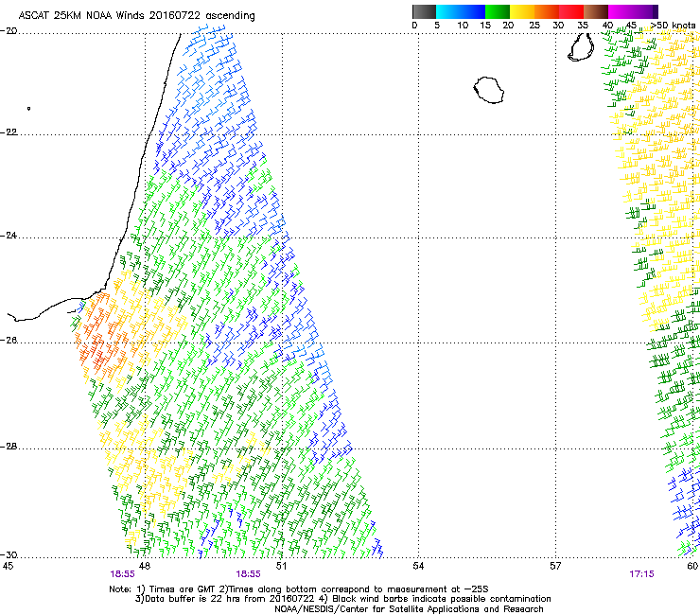Click the gray 0-5 knots legend segment

pyautogui.click(x=424, y=11)
